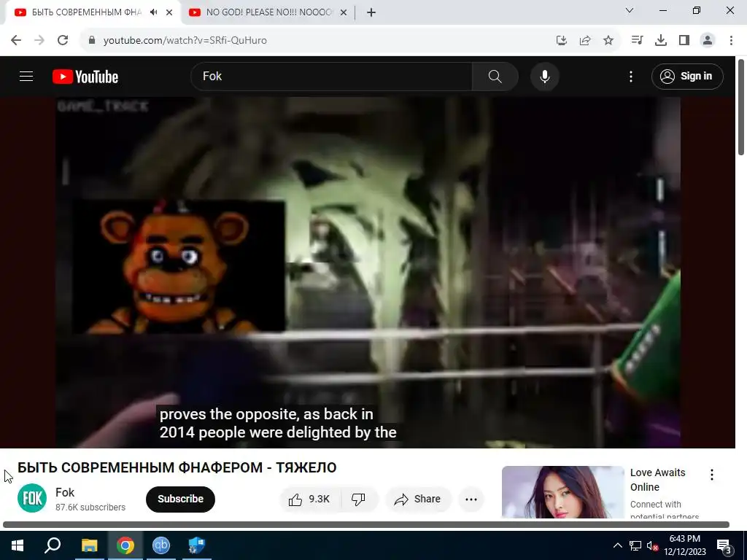Open YouTube settings three-dot menu

[631, 76]
